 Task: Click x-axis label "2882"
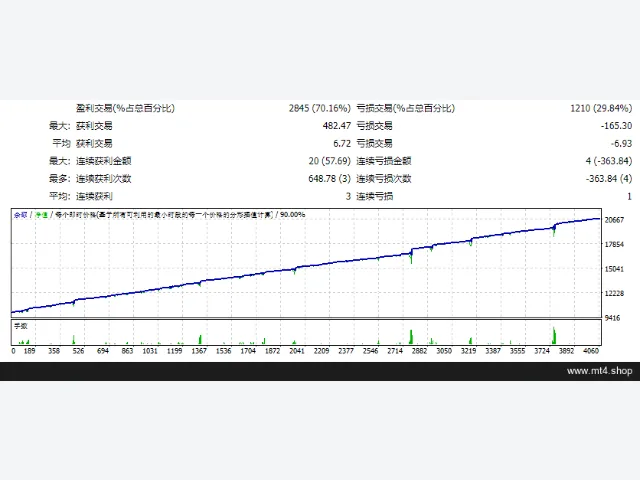click(x=419, y=351)
